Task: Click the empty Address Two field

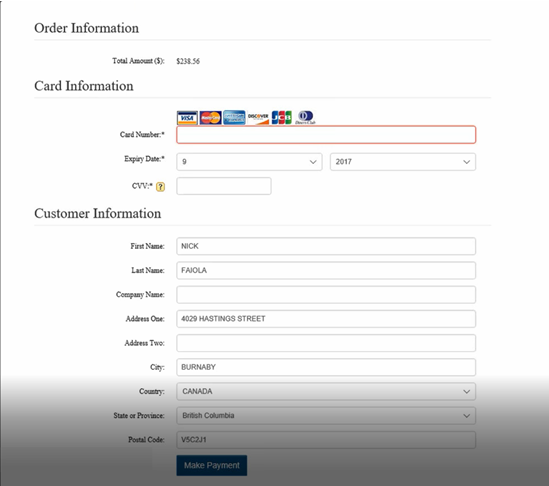Action: [x=326, y=343]
